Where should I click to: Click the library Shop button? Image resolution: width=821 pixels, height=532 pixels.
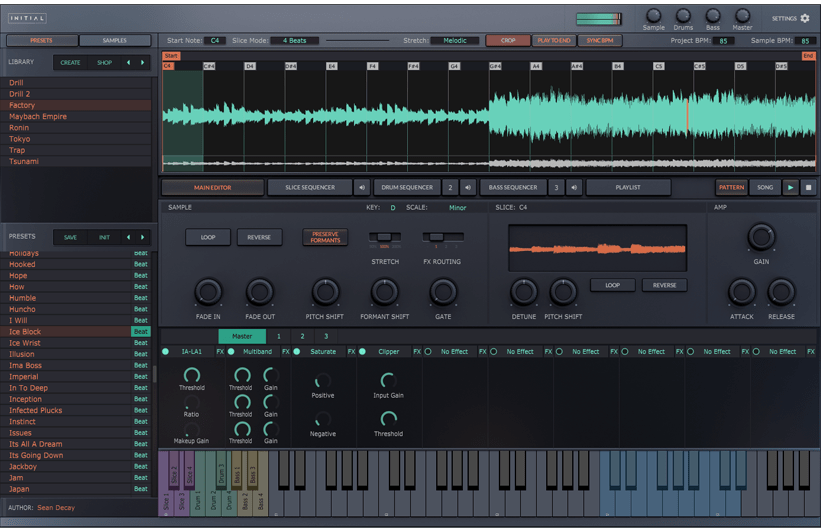[x=104, y=62]
